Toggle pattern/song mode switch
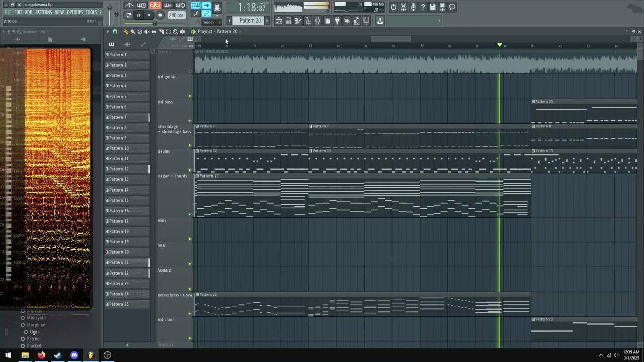 pos(128,15)
